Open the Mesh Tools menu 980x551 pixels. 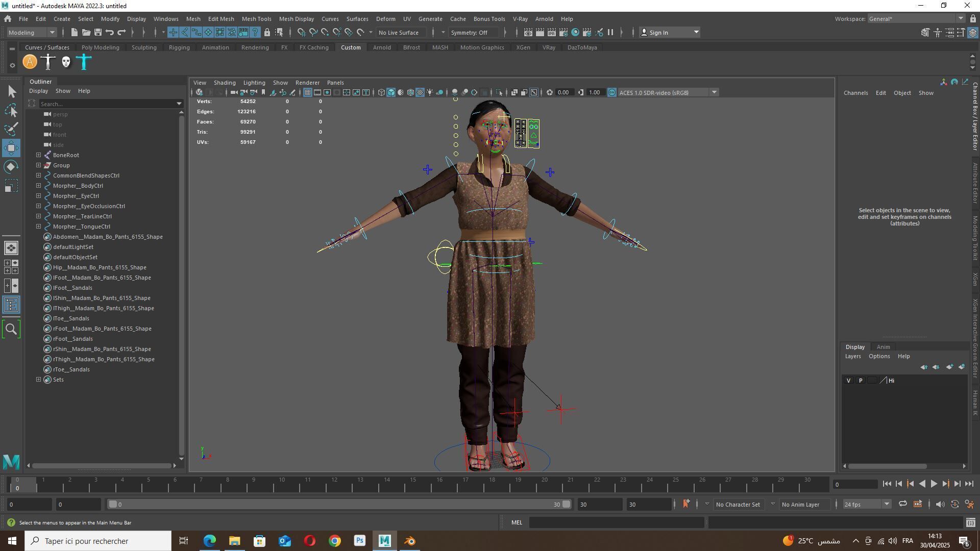(256, 19)
